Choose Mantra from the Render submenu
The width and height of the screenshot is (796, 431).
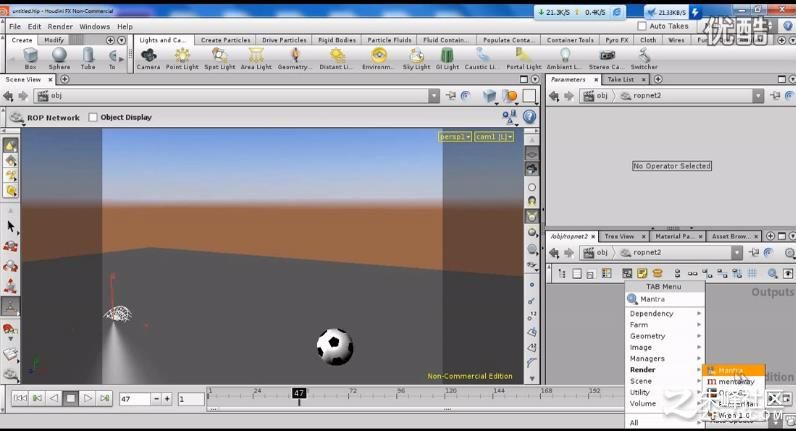[x=734, y=371]
